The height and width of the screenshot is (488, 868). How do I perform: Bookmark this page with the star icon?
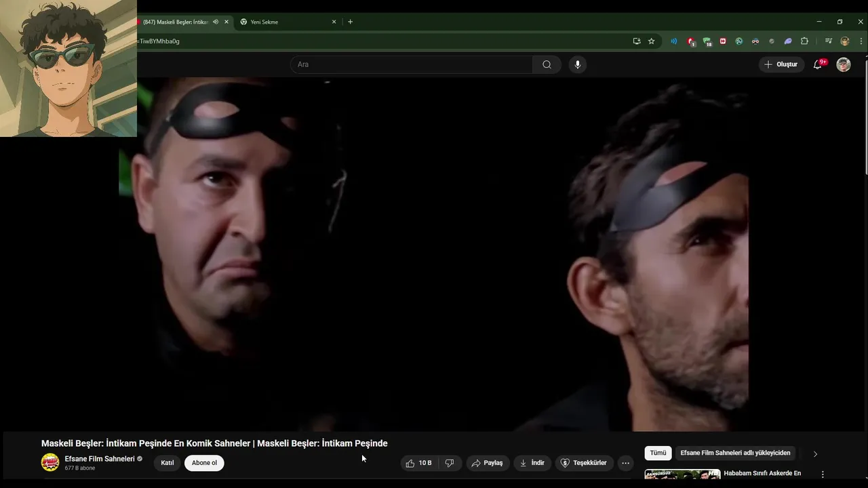(x=652, y=41)
